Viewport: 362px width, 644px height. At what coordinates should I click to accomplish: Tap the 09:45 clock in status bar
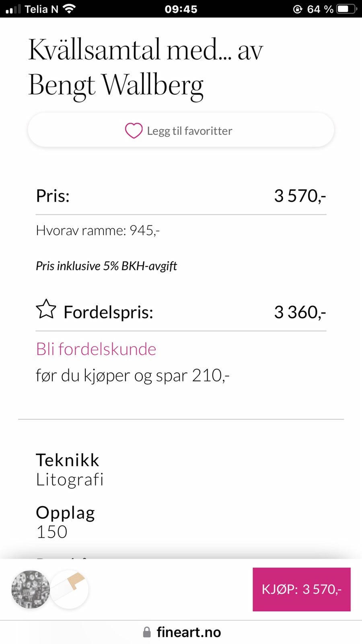tap(181, 9)
